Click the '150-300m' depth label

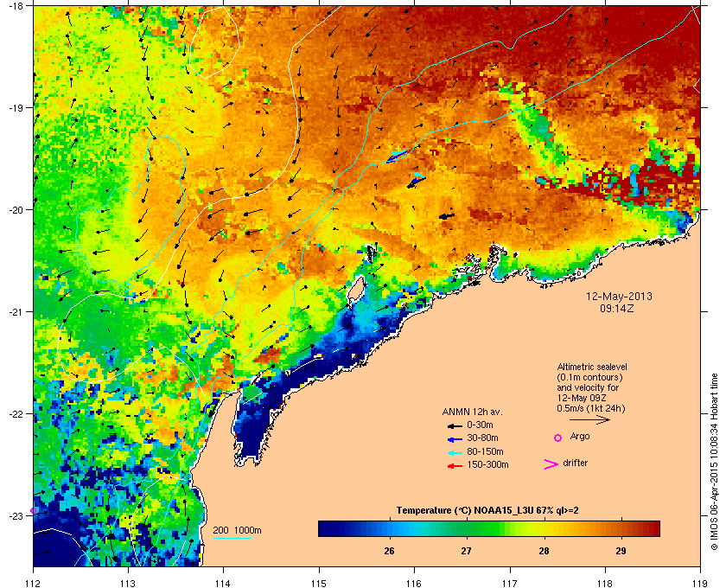(x=487, y=464)
